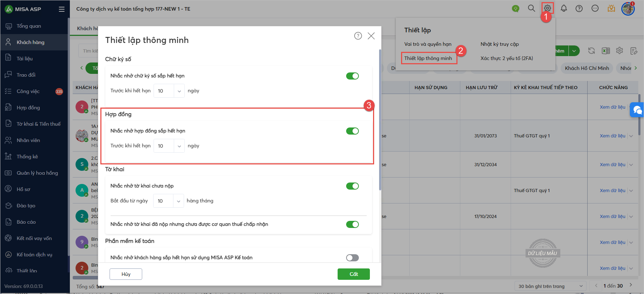Image resolution: width=644 pixels, height=294 pixels.
Task: Toggle Nhắc nhở hợp đồng sắp hết hạn
Action: (352, 131)
